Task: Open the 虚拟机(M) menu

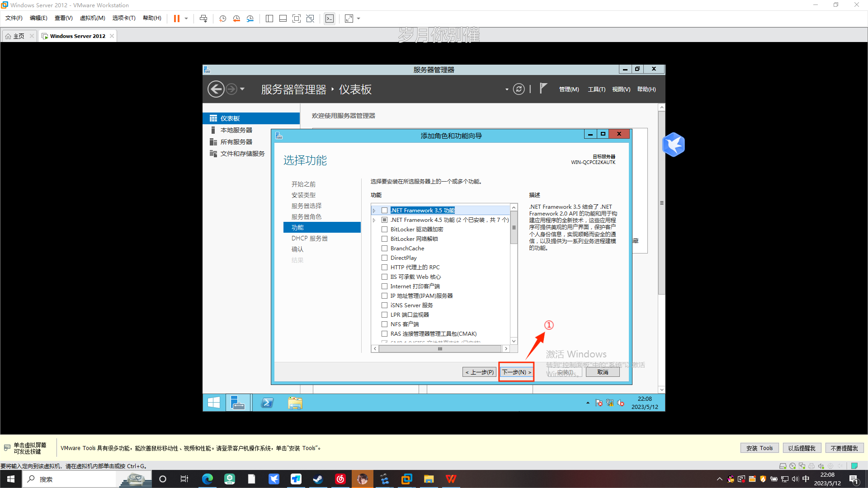Action: (93, 18)
